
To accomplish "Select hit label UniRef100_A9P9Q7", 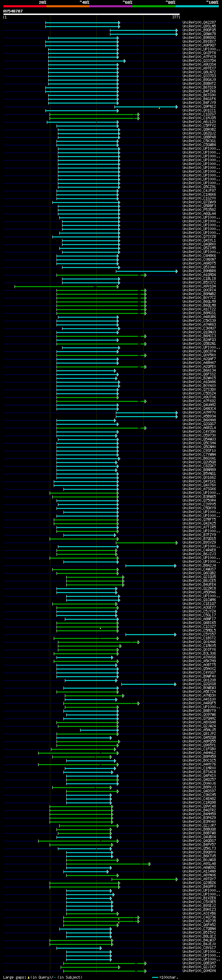I will tap(199, 45).
